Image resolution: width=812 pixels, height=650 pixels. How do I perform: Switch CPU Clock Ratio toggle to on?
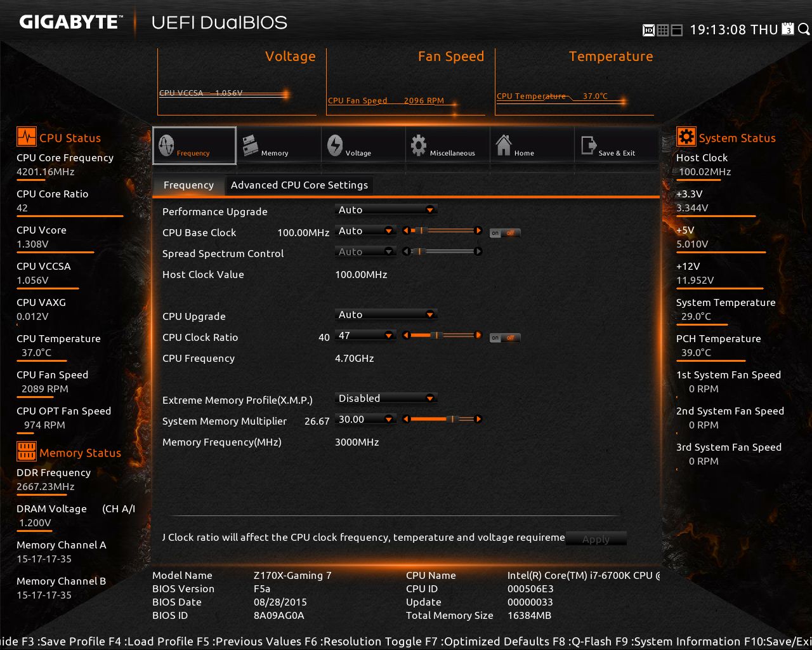[x=495, y=338]
